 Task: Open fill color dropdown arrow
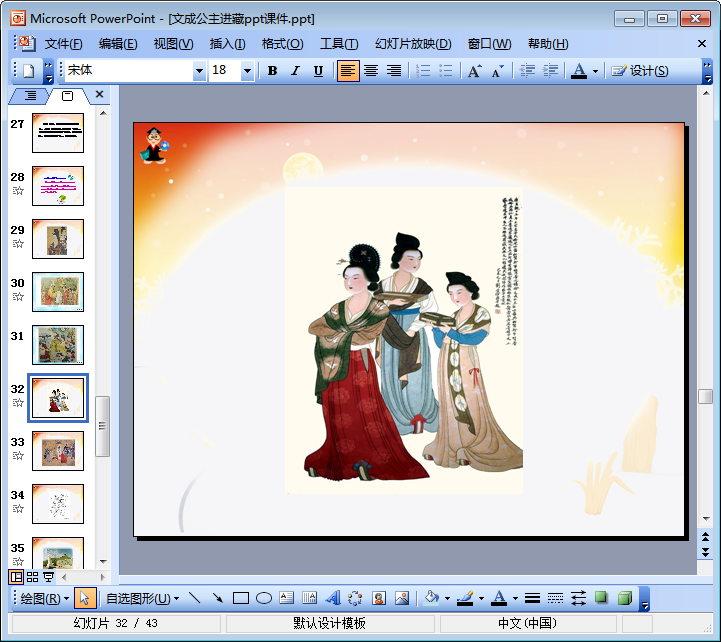(x=447, y=599)
